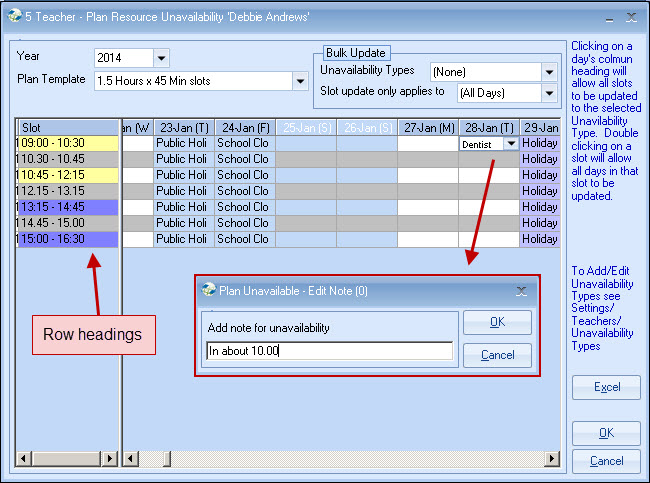The height and width of the screenshot is (483, 650).
Task: Select the 27-Jan (M) column heading
Action: [427, 127]
